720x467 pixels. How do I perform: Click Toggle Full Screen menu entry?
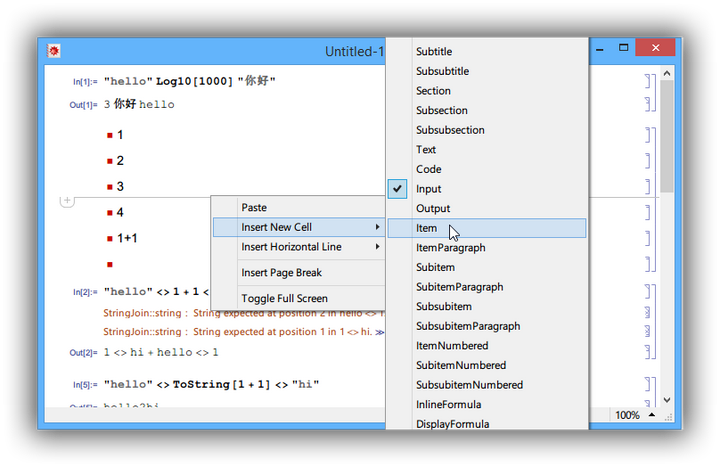pyautogui.click(x=284, y=298)
